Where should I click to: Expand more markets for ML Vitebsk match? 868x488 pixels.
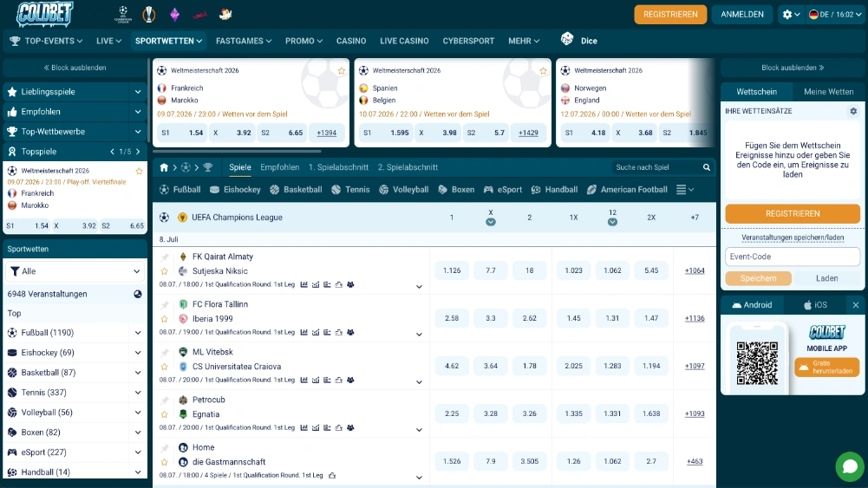point(419,382)
